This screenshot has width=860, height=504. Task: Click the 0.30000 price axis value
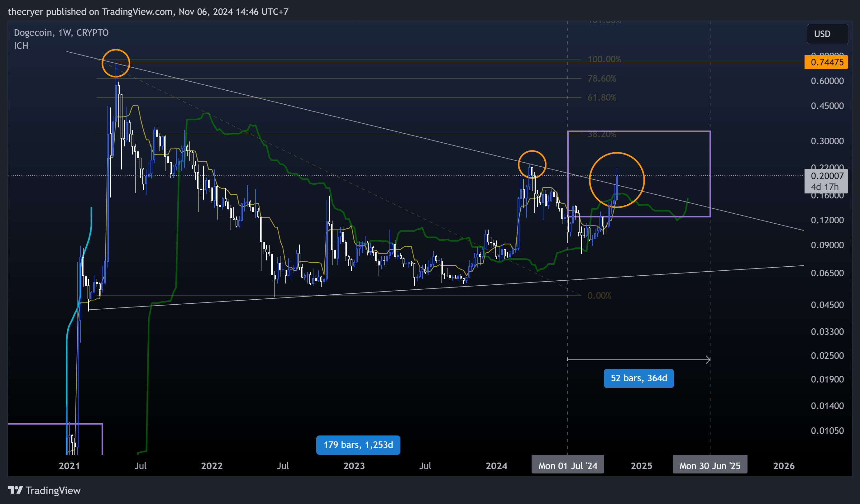(x=827, y=141)
